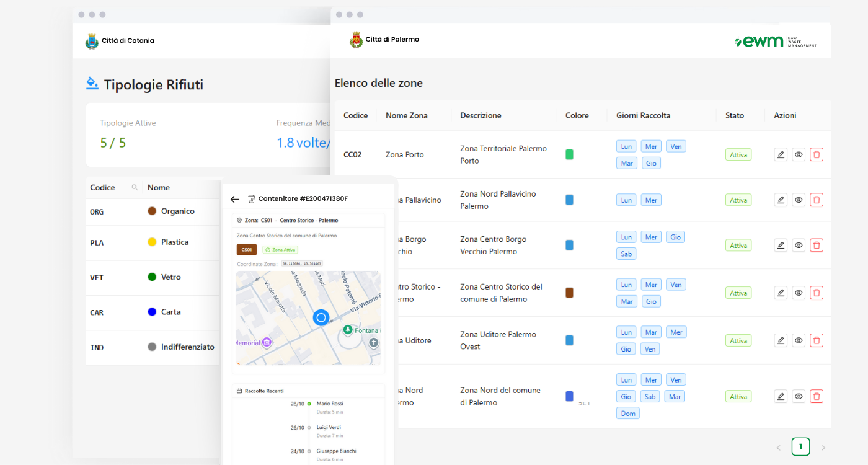
Task: Click the Città di Palermo crest icon
Action: coord(356,40)
